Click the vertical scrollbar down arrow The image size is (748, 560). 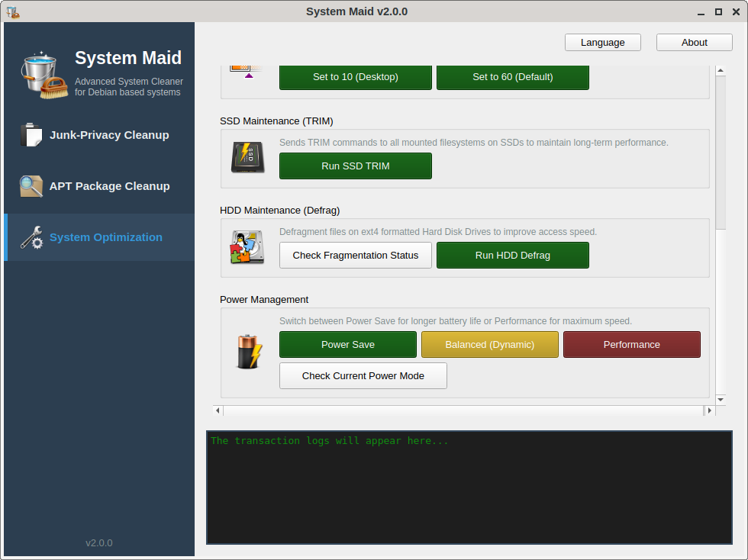click(721, 399)
